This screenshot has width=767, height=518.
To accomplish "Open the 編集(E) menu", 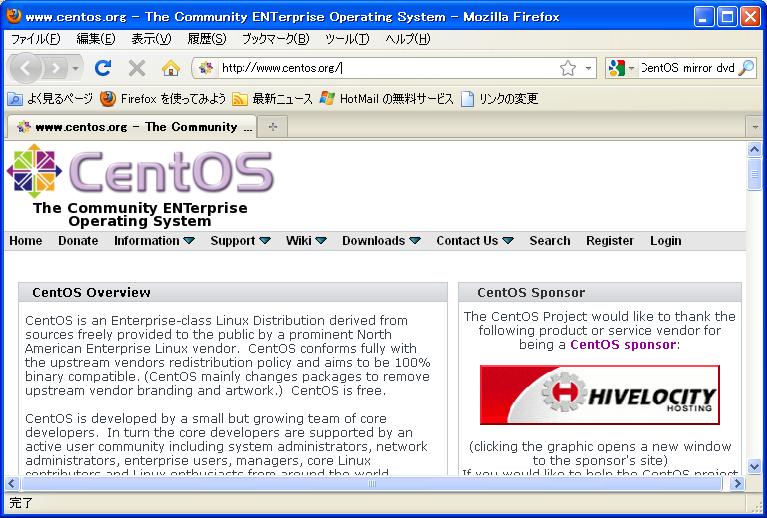I will 96,39.
